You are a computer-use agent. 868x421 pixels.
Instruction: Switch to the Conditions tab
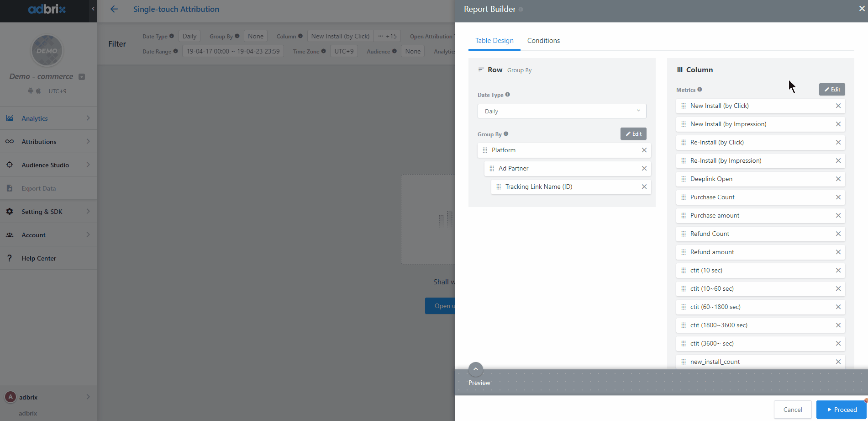pyautogui.click(x=543, y=41)
